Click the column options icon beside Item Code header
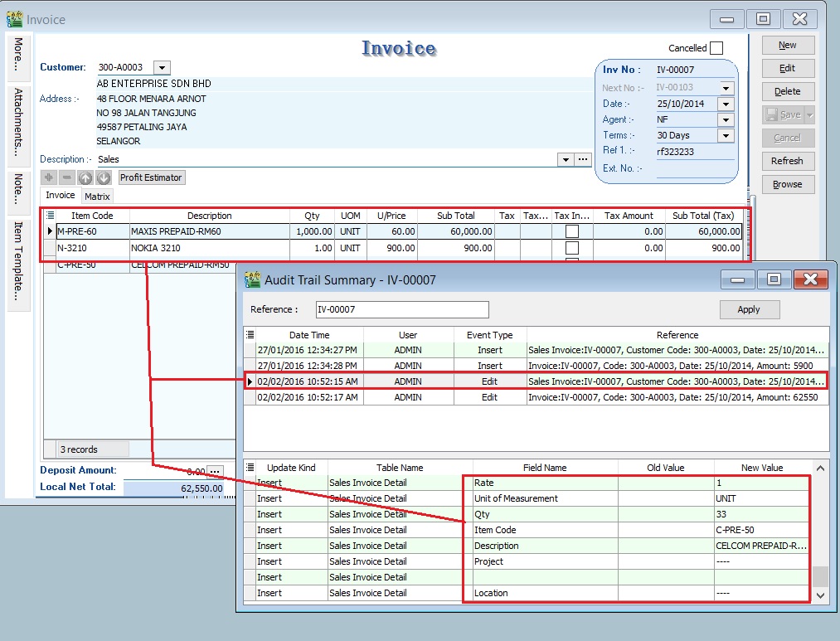 point(51,216)
